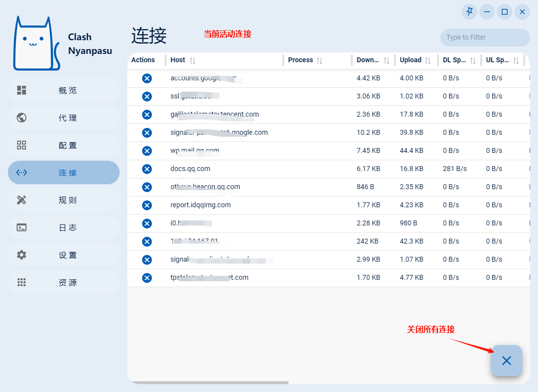538x392 pixels.
Task: Open the 设置 settings gear icon
Action: click(22, 255)
